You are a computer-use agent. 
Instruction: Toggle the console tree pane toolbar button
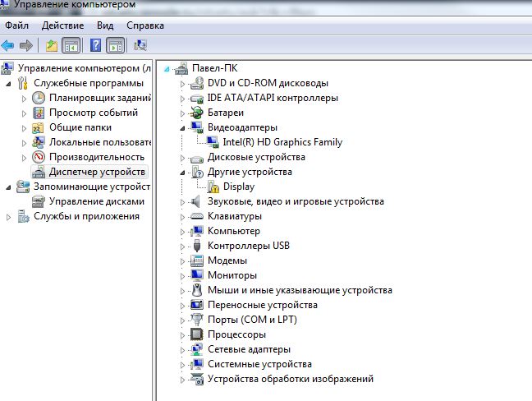click(x=71, y=45)
